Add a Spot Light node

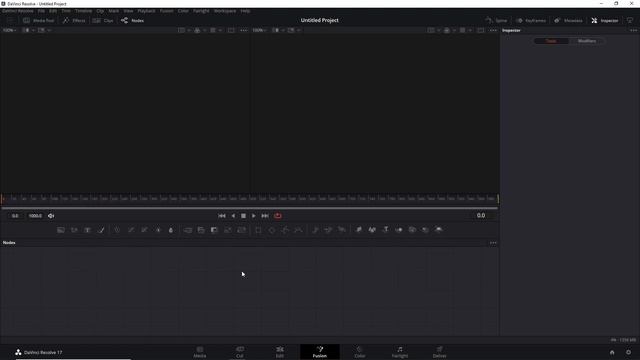point(425,230)
